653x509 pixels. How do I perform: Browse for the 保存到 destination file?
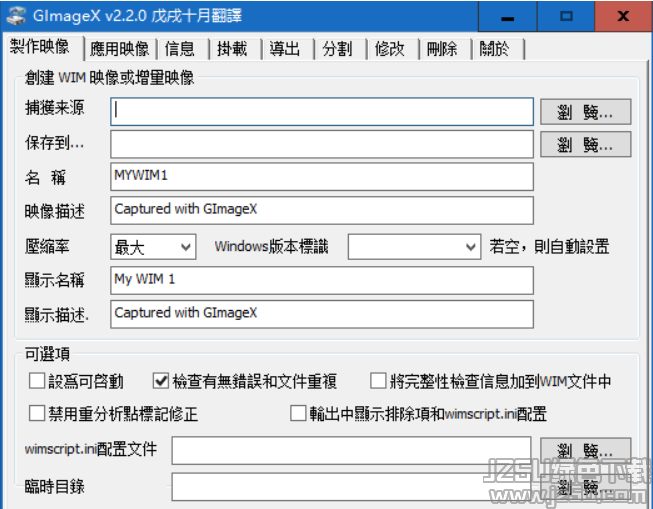tap(586, 145)
